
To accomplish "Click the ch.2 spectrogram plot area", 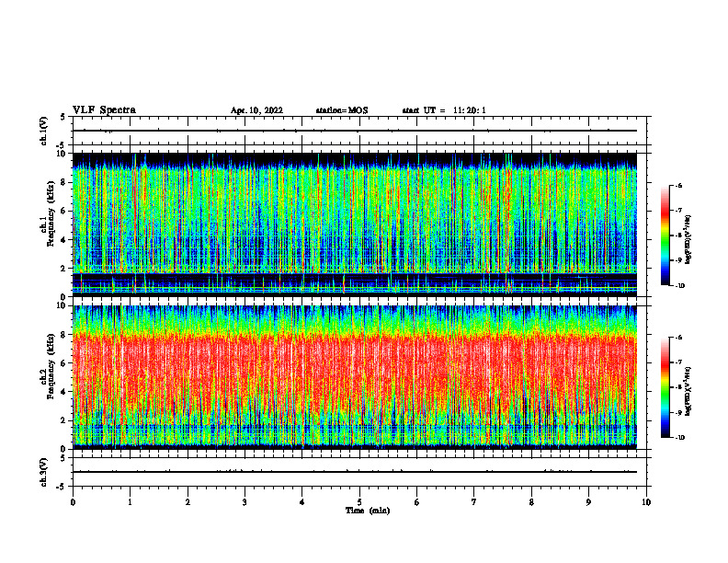I will click(355, 377).
